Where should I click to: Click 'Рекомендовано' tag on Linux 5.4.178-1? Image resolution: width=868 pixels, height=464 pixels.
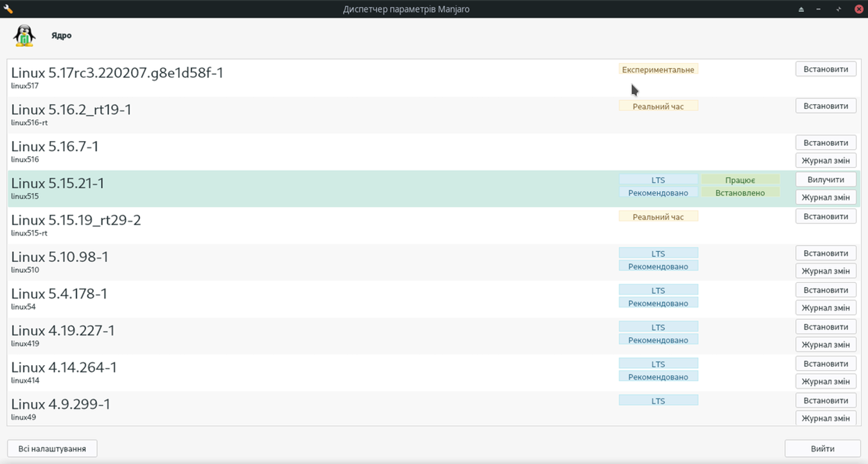click(x=658, y=304)
